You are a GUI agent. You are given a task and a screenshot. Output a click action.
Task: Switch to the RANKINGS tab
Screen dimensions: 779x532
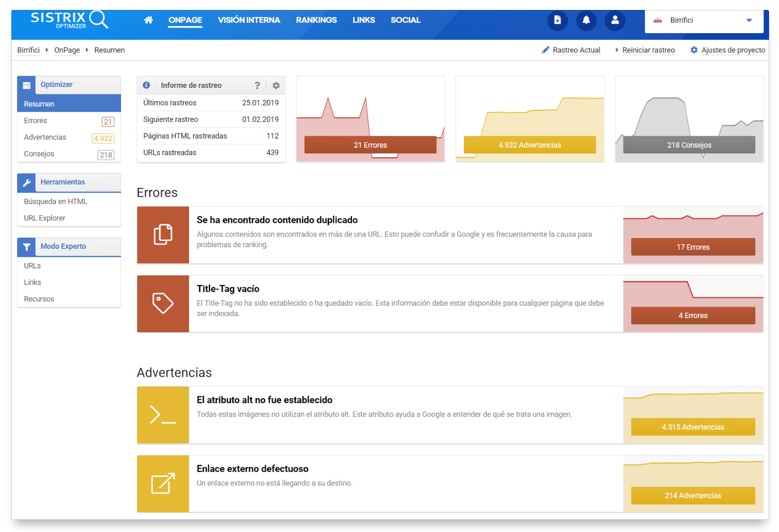(x=316, y=20)
